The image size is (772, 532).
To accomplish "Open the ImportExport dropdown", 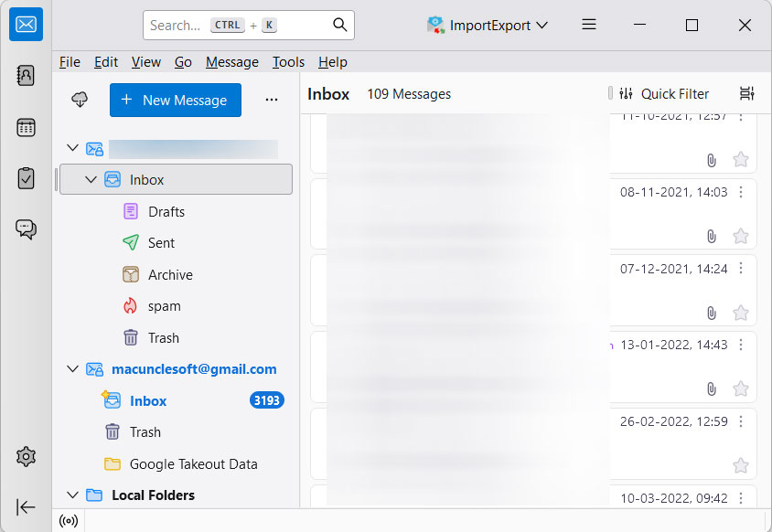I will tap(488, 25).
